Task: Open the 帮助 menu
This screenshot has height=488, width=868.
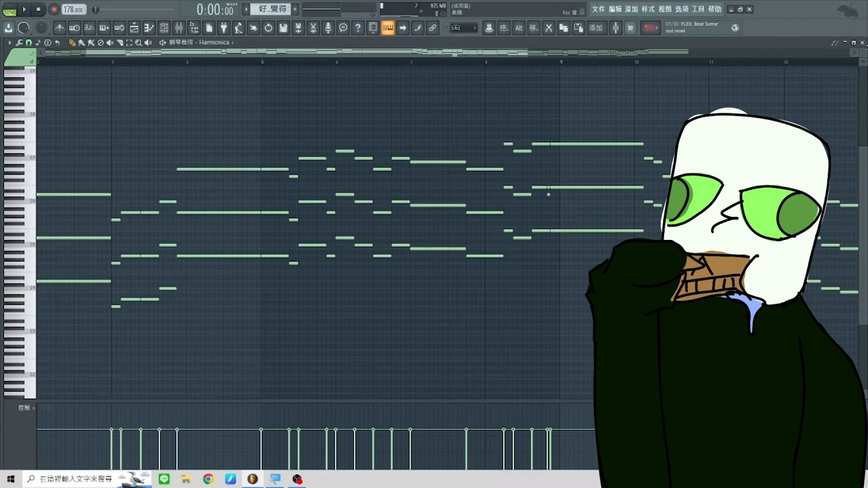Action: [x=715, y=9]
